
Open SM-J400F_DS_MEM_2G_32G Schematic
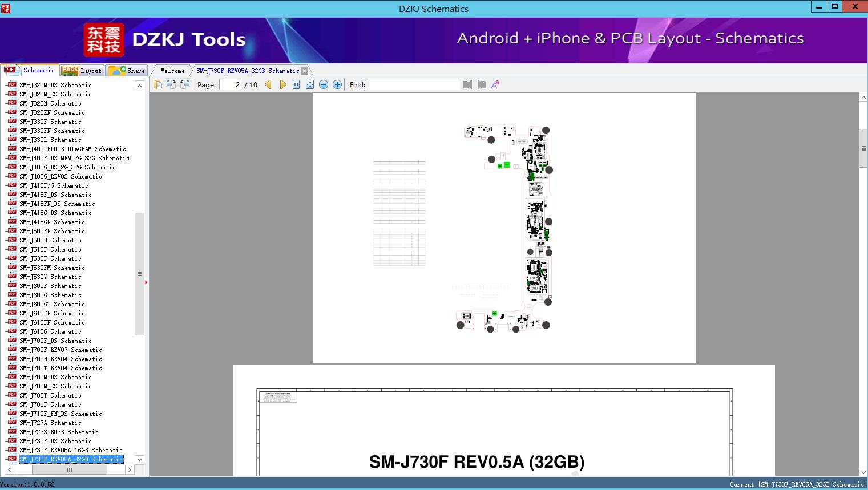(x=74, y=158)
